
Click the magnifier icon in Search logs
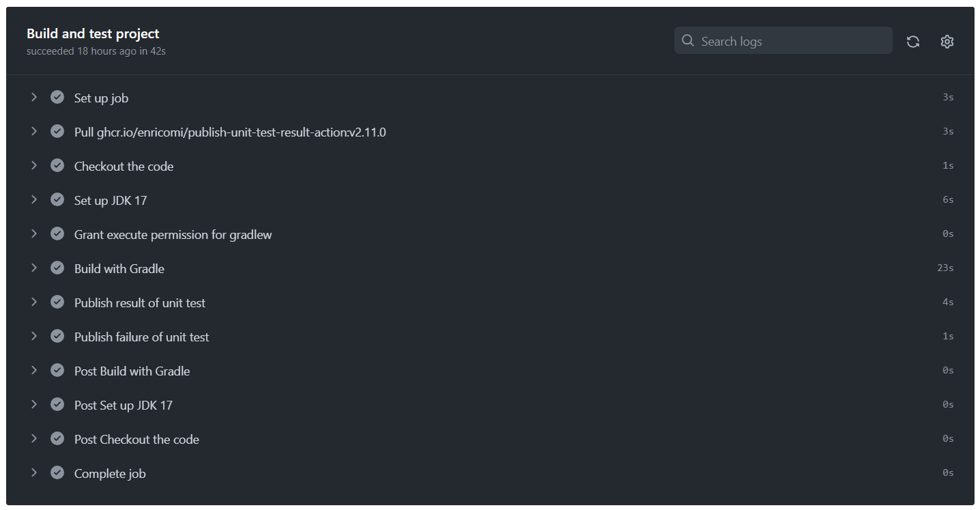tap(688, 41)
